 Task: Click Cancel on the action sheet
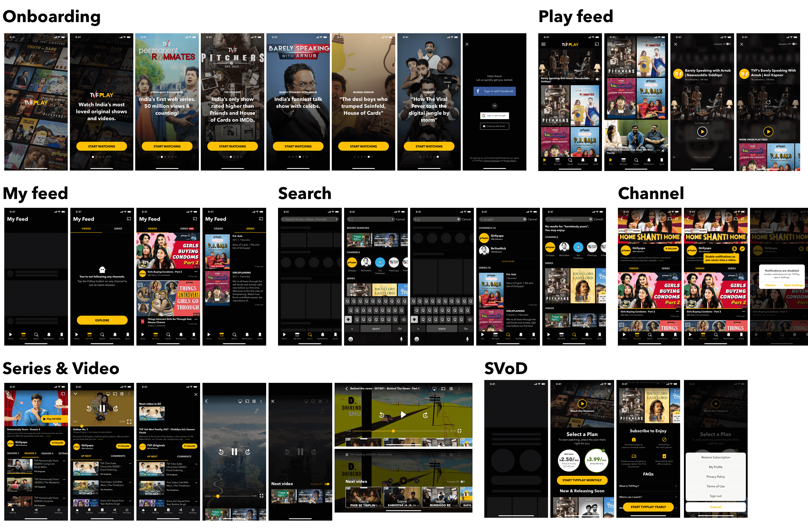(716, 507)
